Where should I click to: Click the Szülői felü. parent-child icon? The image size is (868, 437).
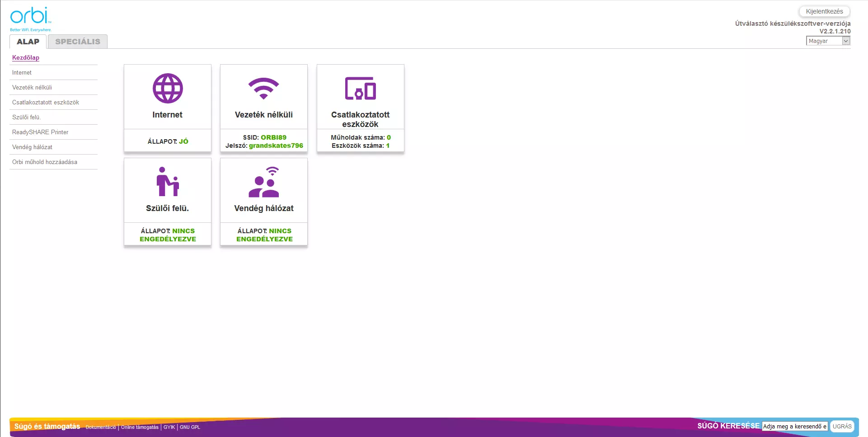(168, 182)
